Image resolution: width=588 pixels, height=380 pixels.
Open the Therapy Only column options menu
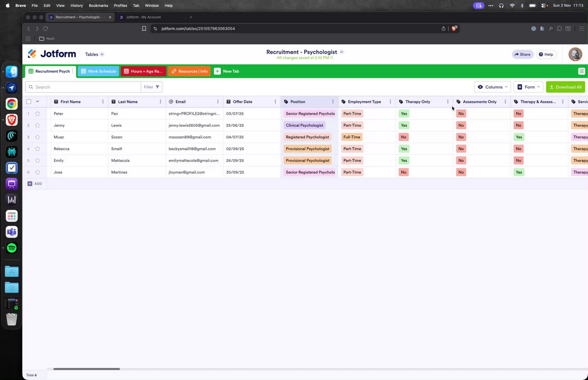(447, 102)
